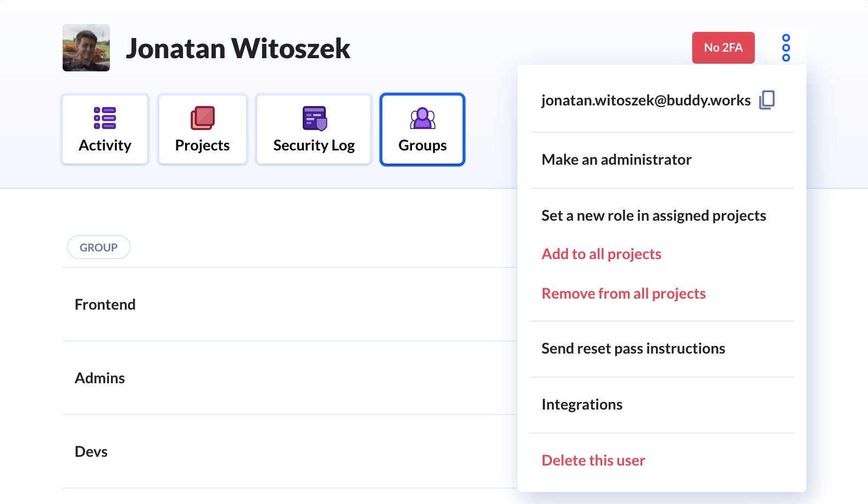Screen dimensions: 868x504
Task: Switch to the Activity tab
Action: click(x=105, y=130)
